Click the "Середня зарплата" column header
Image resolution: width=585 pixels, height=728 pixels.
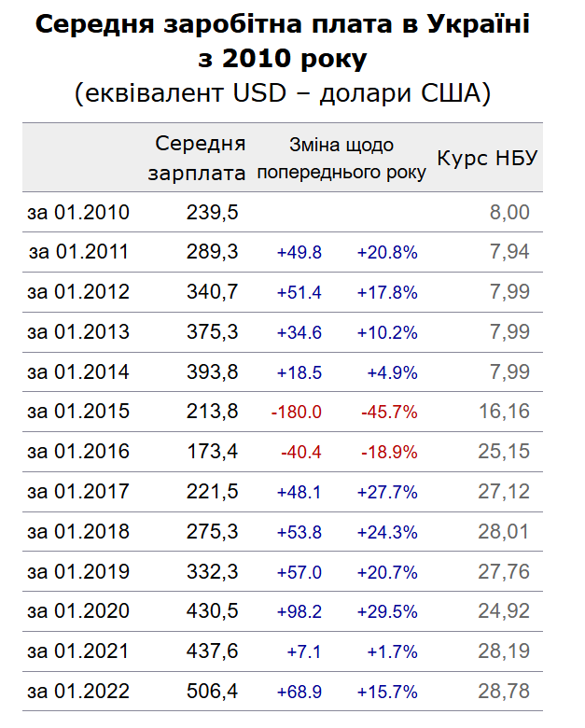[x=200, y=158]
